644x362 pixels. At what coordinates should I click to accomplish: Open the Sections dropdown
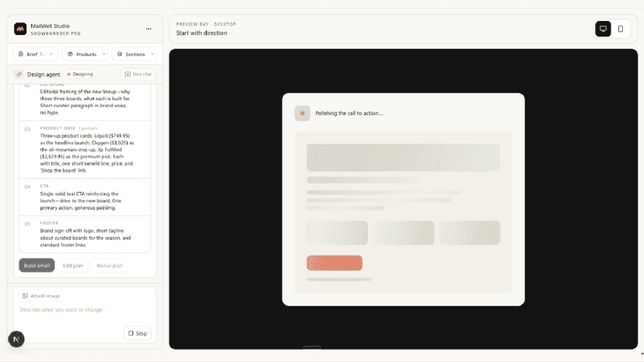point(135,54)
